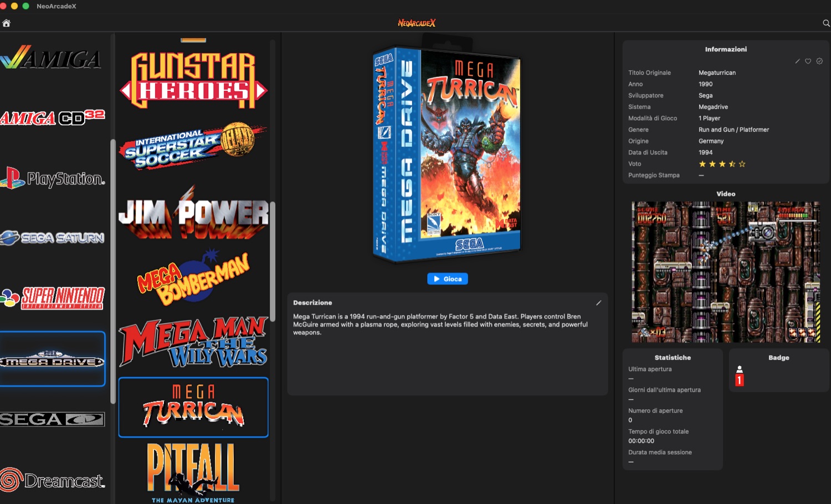Select Mega Turrican logo in game list
831x504 pixels.
tap(193, 407)
